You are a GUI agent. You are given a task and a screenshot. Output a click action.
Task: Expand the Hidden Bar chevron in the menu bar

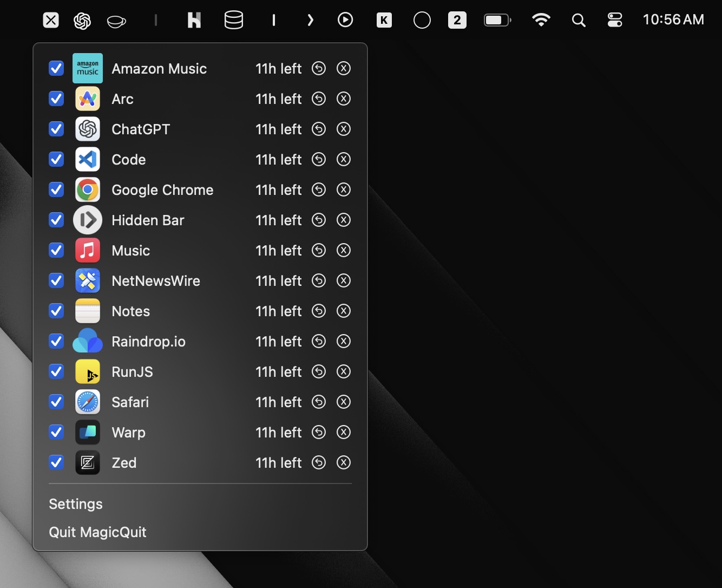click(x=310, y=21)
